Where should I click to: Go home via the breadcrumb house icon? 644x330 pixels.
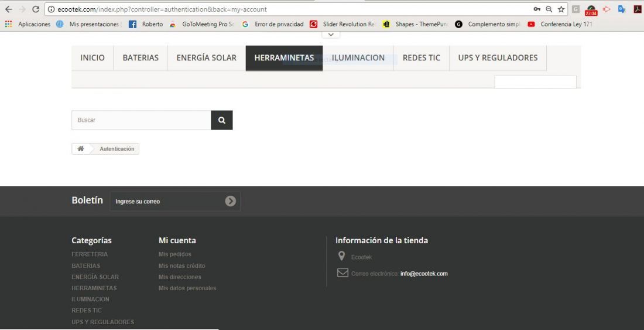click(81, 149)
